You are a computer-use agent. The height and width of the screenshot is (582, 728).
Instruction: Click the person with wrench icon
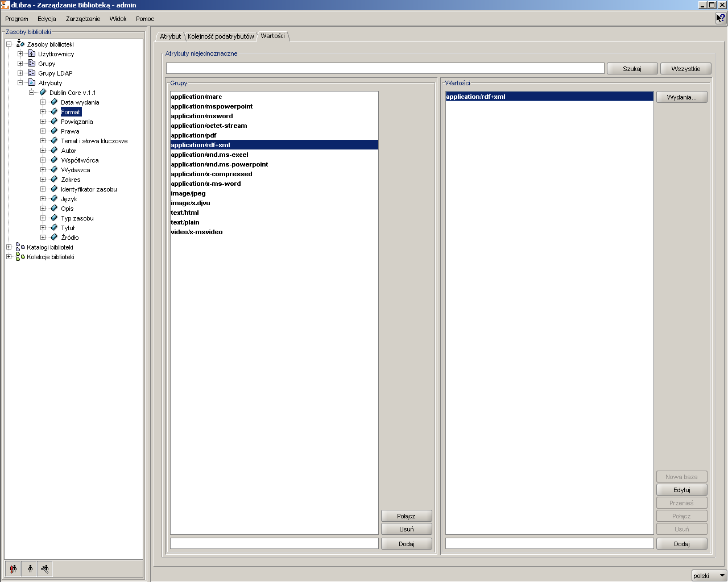pos(45,568)
